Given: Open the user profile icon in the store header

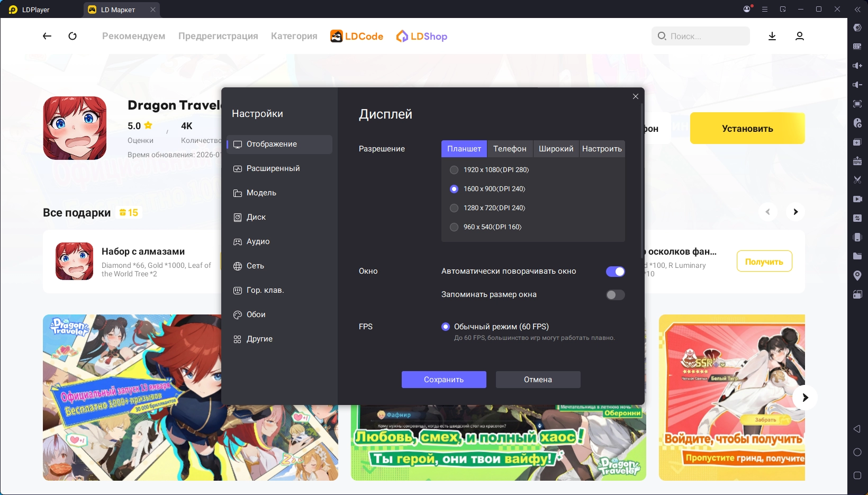Looking at the screenshot, I should tap(800, 36).
